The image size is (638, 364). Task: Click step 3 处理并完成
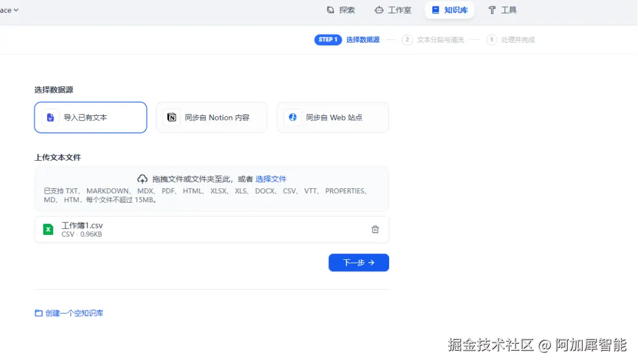[511, 40]
